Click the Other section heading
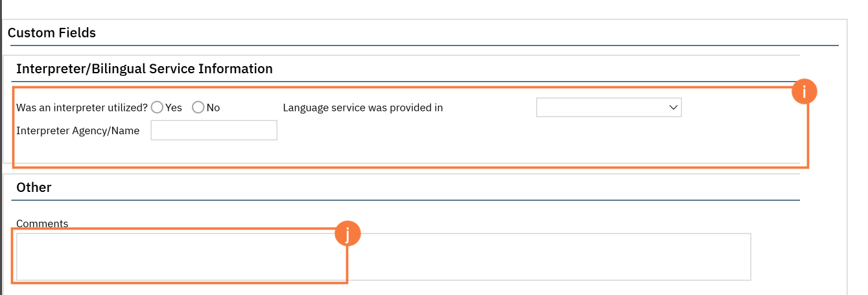Viewport: 868px width, 295px height. [34, 188]
